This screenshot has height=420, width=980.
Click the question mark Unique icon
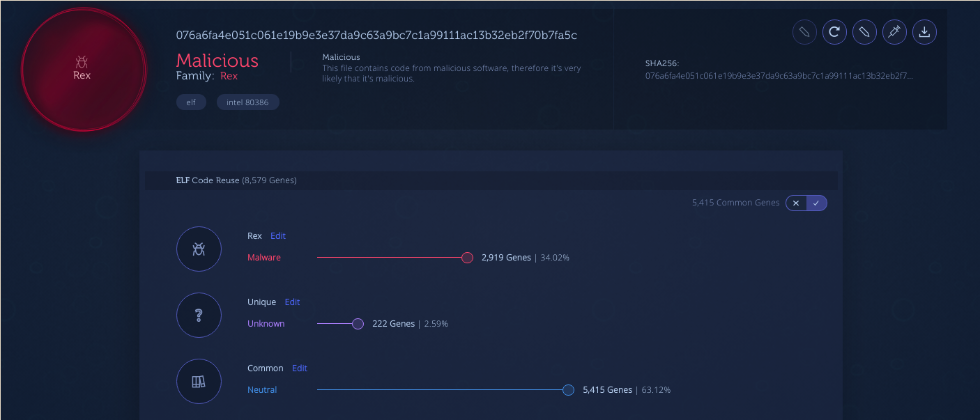pos(199,316)
